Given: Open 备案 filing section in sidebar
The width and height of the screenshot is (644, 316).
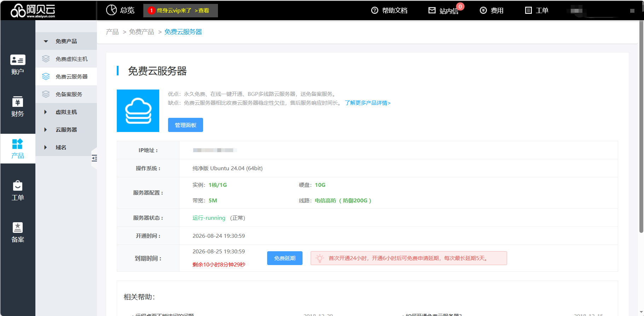Looking at the screenshot, I should (x=18, y=232).
